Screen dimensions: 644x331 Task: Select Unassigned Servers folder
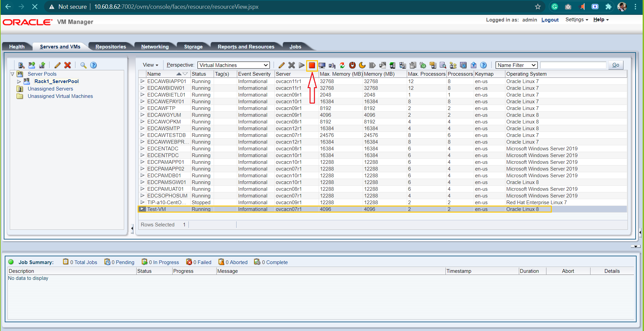click(x=50, y=89)
